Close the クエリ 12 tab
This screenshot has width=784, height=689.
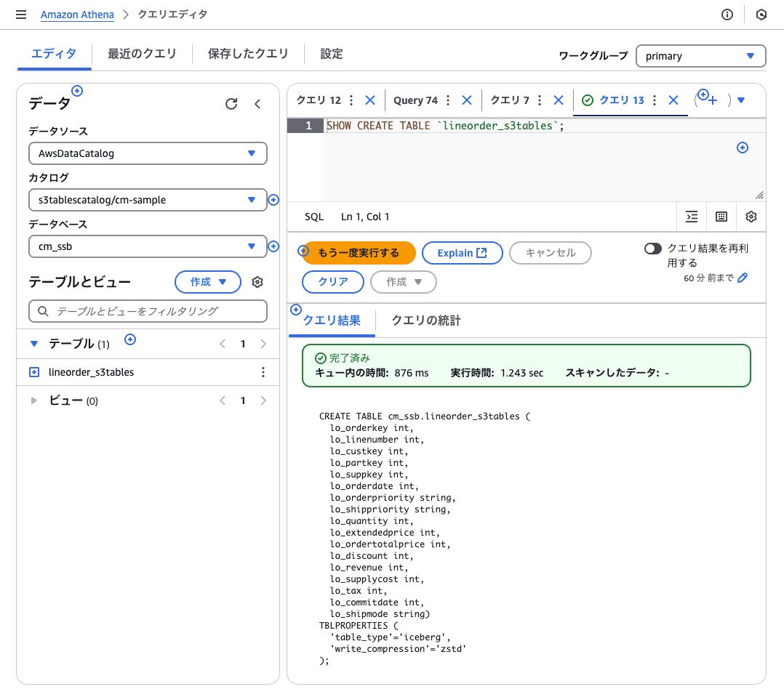click(370, 100)
